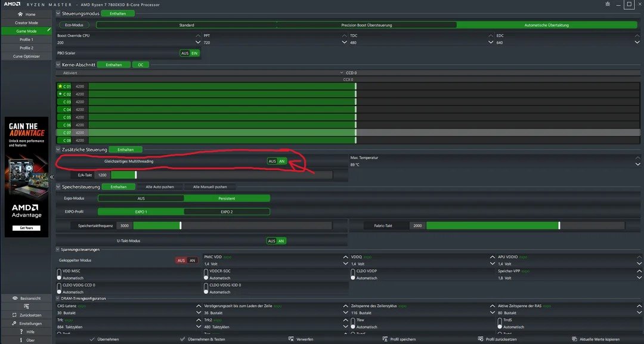Apply changes with Übernehmen checkmark
This screenshot has width=644, height=344.
pyautogui.click(x=92, y=339)
